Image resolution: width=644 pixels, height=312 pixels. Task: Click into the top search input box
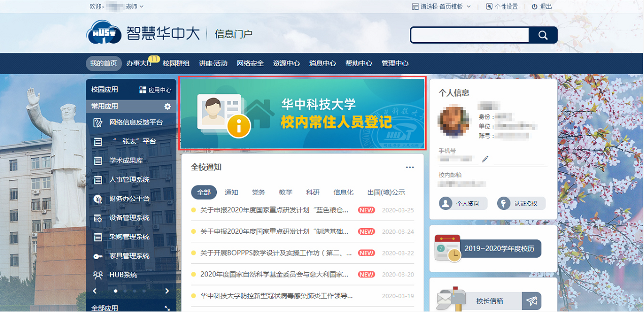pyautogui.click(x=469, y=35)
